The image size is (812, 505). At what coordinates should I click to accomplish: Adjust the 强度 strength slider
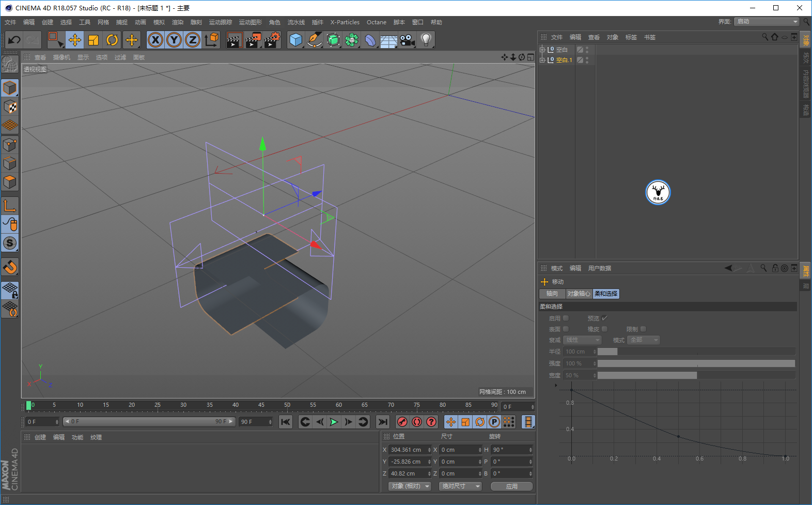pyautogui.click(x=696, y=363)
